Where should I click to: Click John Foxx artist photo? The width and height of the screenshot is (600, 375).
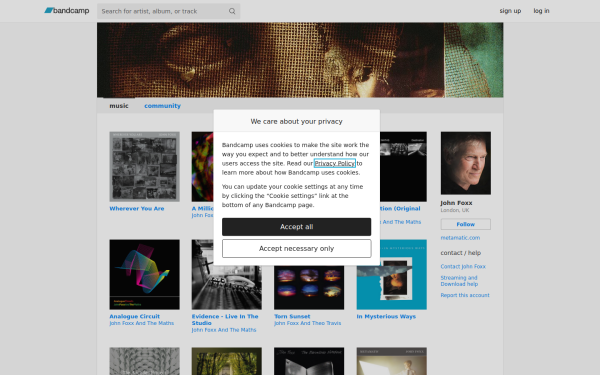tap(466, 163)
